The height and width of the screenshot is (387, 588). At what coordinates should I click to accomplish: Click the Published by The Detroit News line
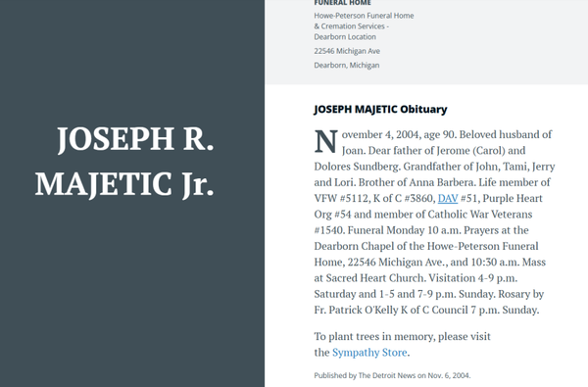392,375
